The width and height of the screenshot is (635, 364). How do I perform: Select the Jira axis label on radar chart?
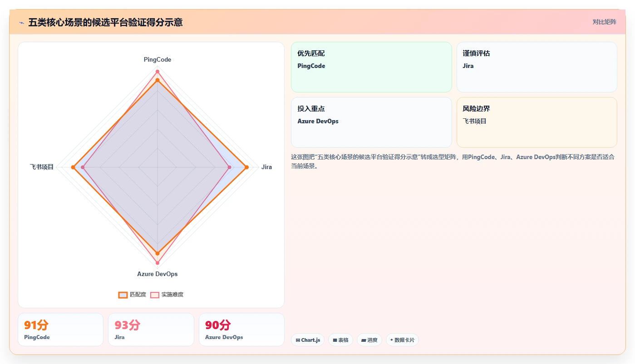click(266, 167)
